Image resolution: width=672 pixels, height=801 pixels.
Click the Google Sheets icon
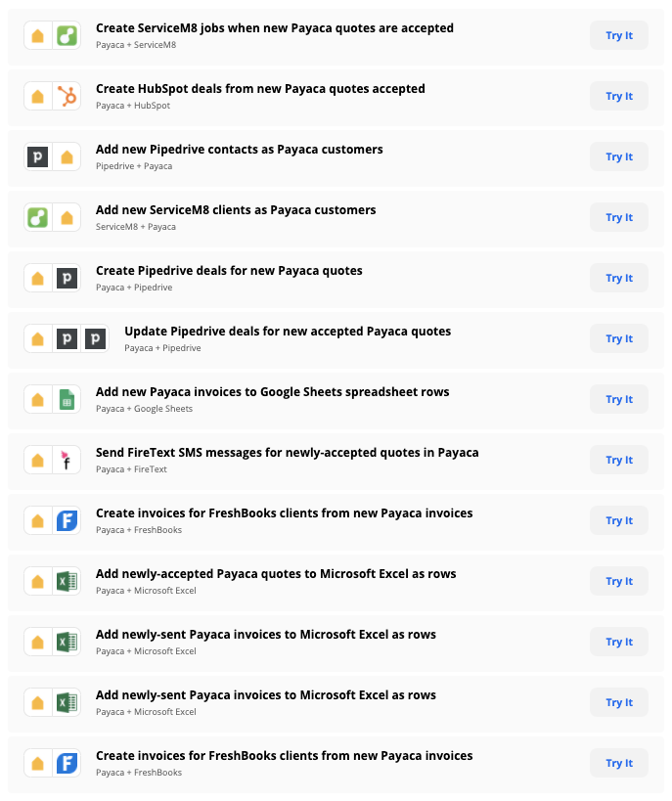click(67, 399)
